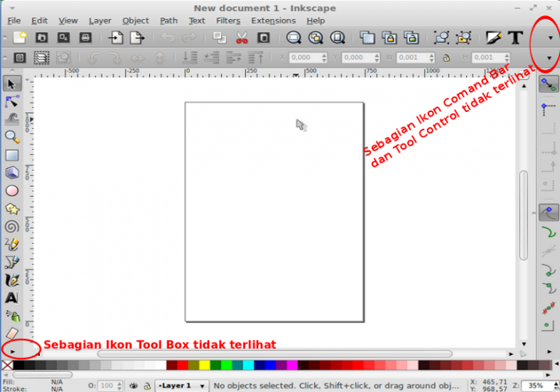This screenshot has width=560, height=392.
Task: Activate the Spiral tool
Action: pyautogui.click(x=12, y=226)
